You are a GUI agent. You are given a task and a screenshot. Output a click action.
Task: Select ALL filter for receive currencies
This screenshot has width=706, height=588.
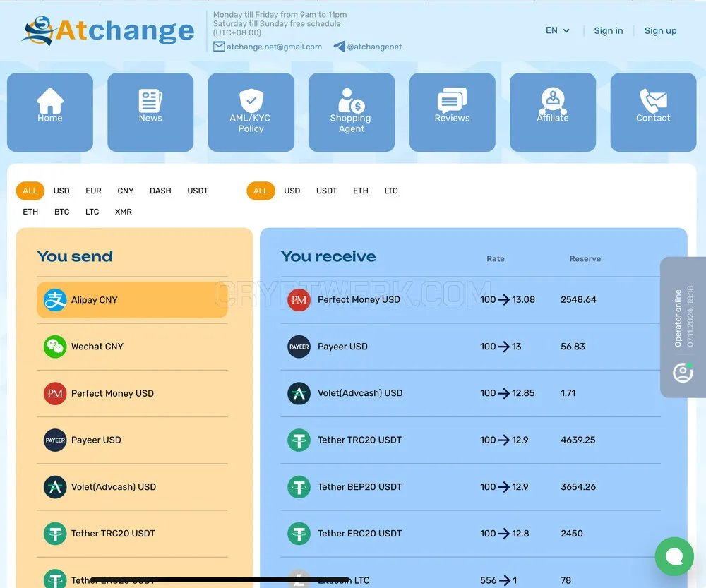(x=261, y=191)
